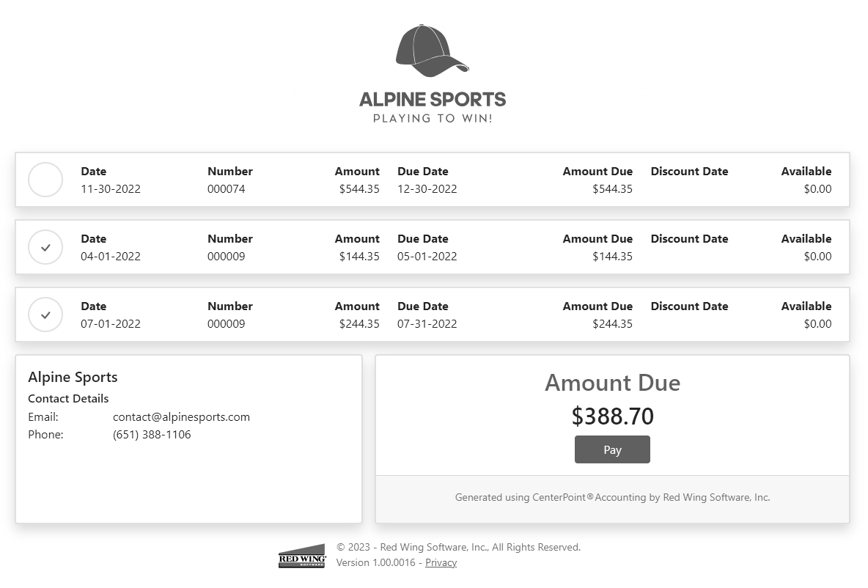
Task: Click the $244.35 amount due value
Action: 612,323
